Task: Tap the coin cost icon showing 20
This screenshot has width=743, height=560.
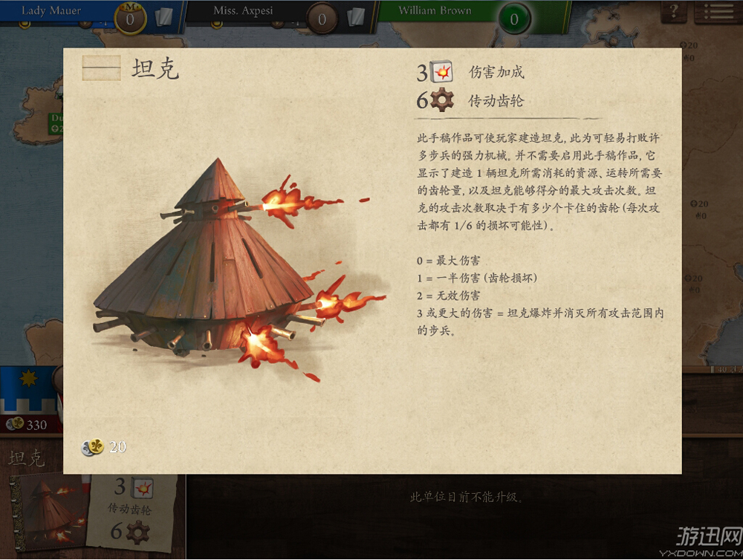Action: tap(92, 447)
